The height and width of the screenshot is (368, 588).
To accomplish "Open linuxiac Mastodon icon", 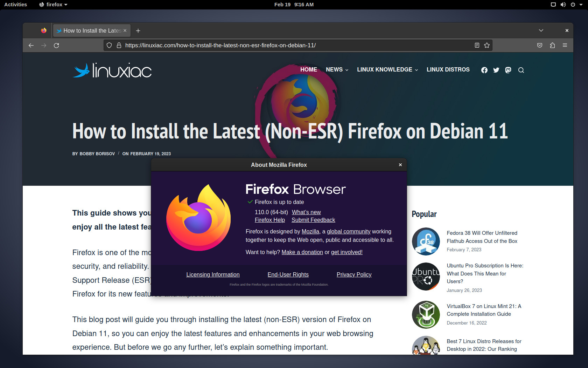I will [508, 70].
